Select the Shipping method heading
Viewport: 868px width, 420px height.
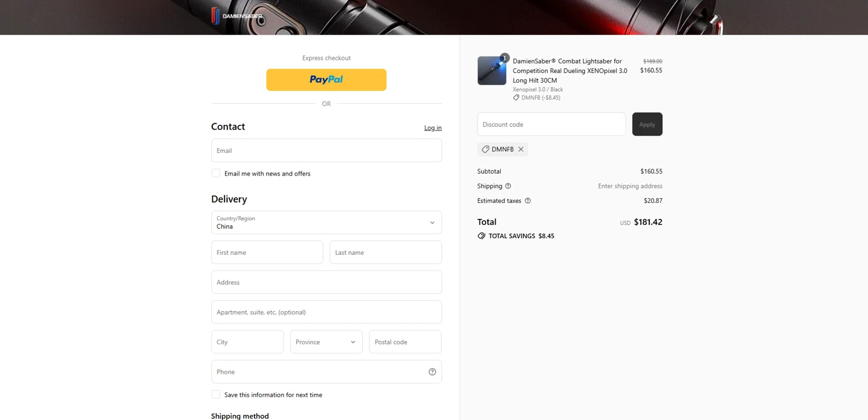(240, 416)
